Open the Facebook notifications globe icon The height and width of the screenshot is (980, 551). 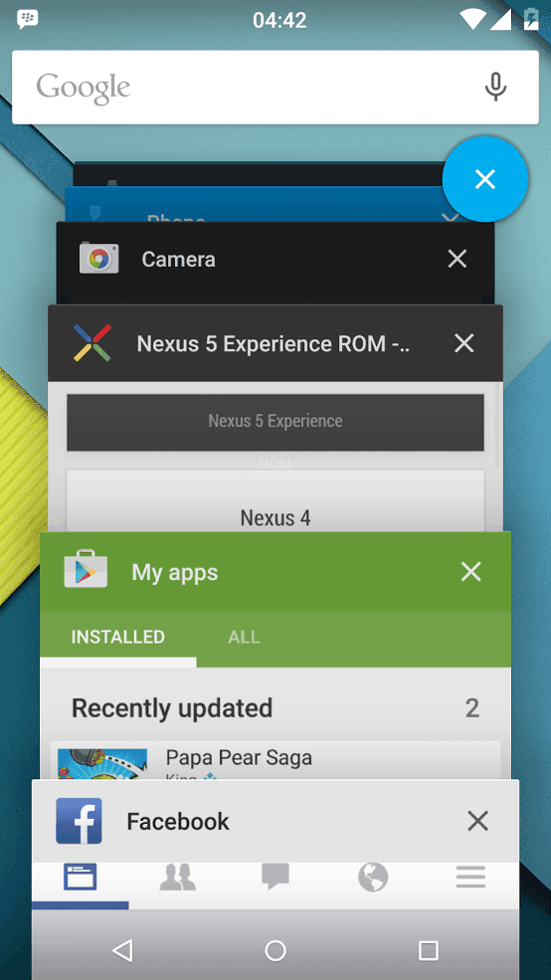click(373, 877)
